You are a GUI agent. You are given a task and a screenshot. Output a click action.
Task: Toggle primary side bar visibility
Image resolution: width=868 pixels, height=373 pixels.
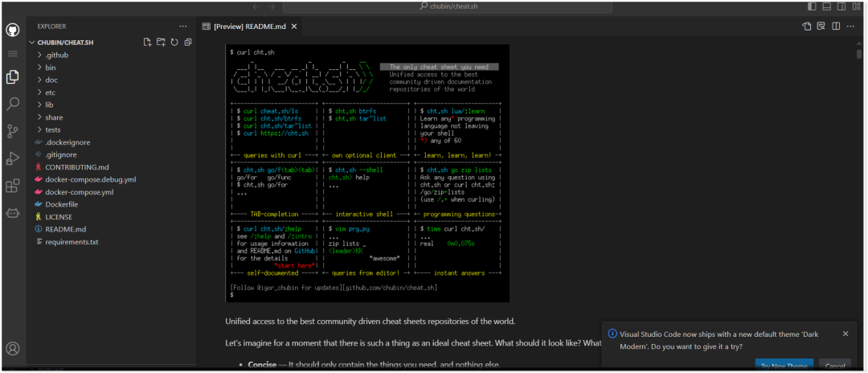click(812, 6)
